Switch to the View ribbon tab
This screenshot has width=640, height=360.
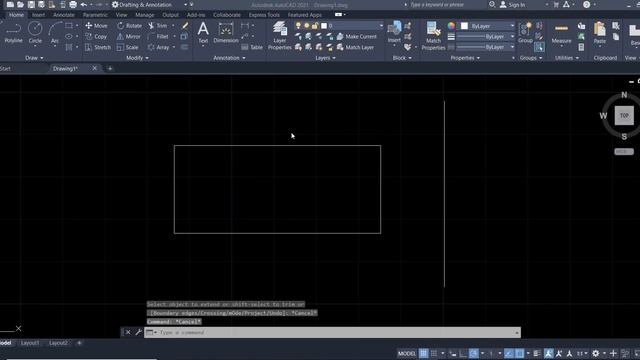point(121,15)
